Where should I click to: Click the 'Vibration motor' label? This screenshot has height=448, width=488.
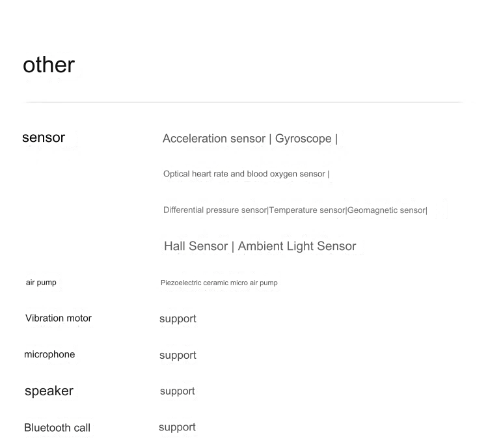point(59,318)
